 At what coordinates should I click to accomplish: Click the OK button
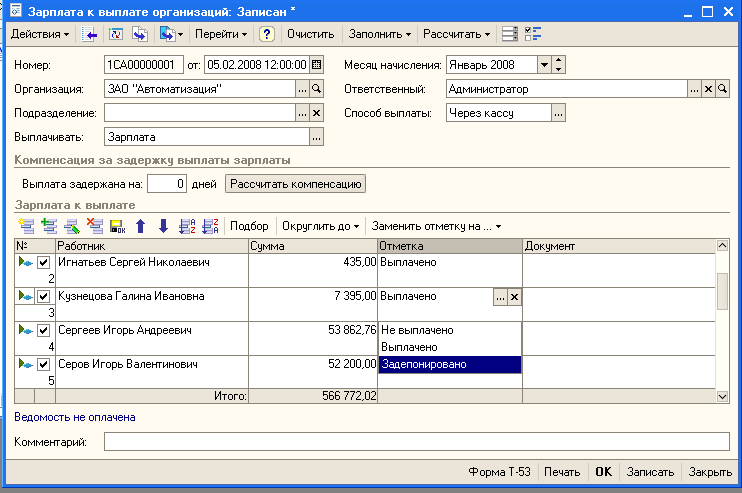(x=603, y=472)
